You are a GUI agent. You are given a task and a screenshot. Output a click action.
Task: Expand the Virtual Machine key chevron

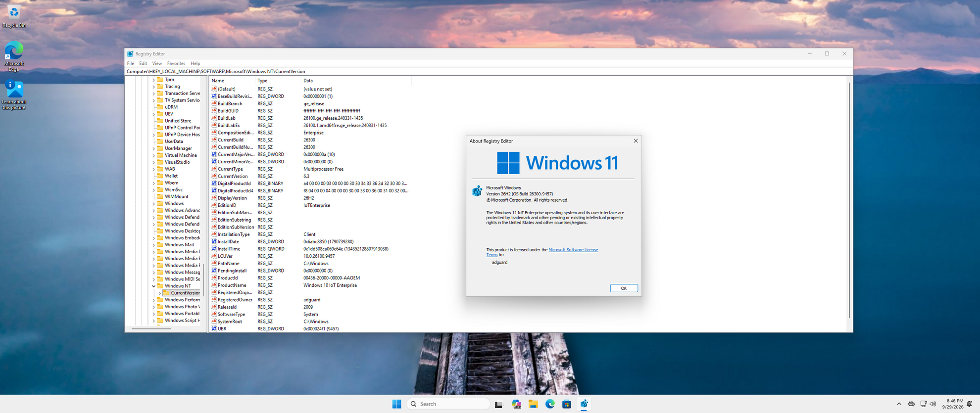[x=153, y=155]
